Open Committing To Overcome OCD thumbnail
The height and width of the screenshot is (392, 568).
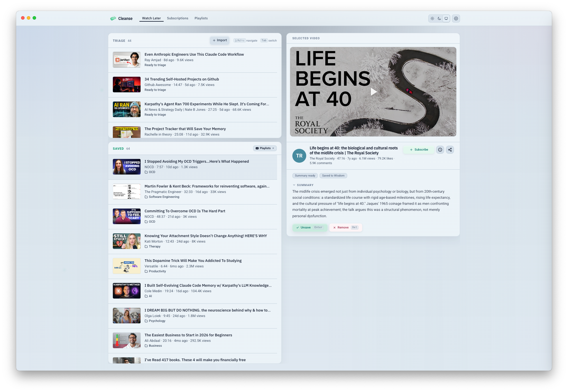coord(126,216)
